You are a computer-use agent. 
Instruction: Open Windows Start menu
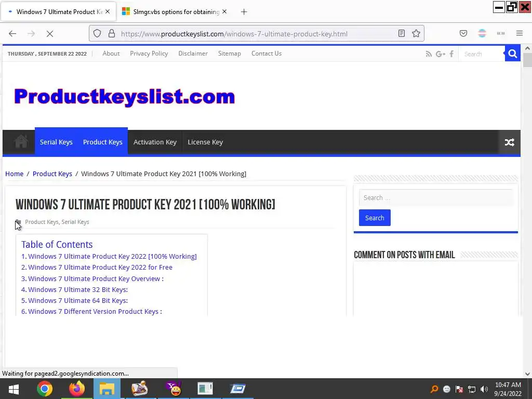(x=14, y=389)
